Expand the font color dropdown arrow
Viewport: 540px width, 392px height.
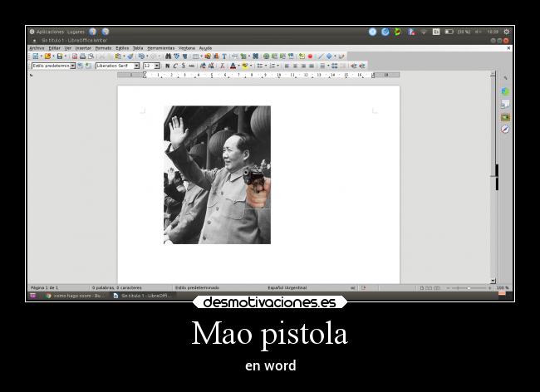pyautogui.click(x=238, y=66)
